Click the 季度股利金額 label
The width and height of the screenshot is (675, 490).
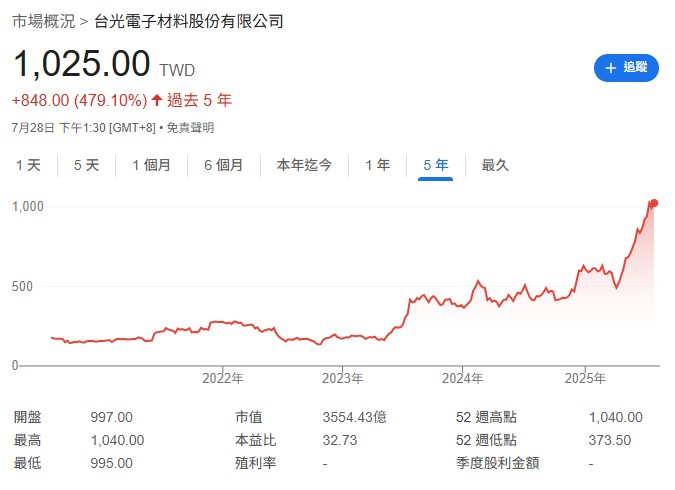coord(498,463)
